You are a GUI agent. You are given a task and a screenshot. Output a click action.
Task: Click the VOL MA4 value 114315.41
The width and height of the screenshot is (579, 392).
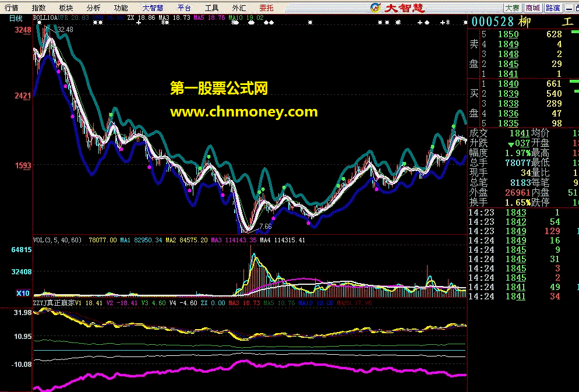tap(289, 240)
